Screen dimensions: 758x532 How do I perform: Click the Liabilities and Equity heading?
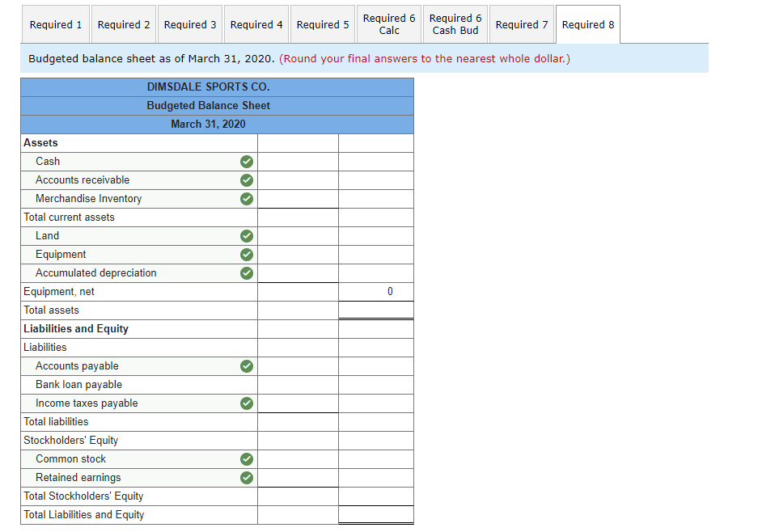[x=76, y=329]
